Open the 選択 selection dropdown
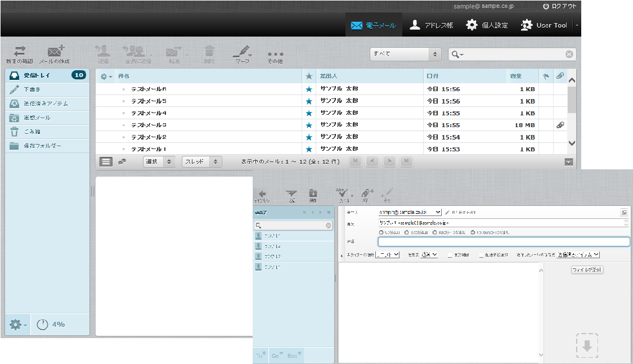Screen dimensions: 633x364 [x=159, y=161]
